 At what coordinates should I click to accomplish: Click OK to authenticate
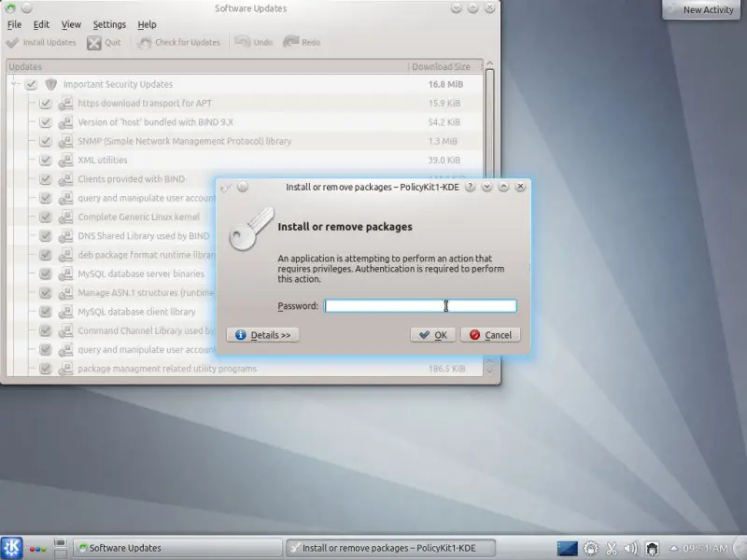click(432, 335)
